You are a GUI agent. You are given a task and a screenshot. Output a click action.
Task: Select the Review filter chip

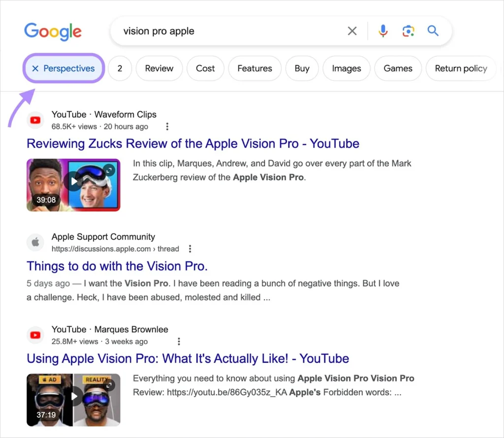159,68
